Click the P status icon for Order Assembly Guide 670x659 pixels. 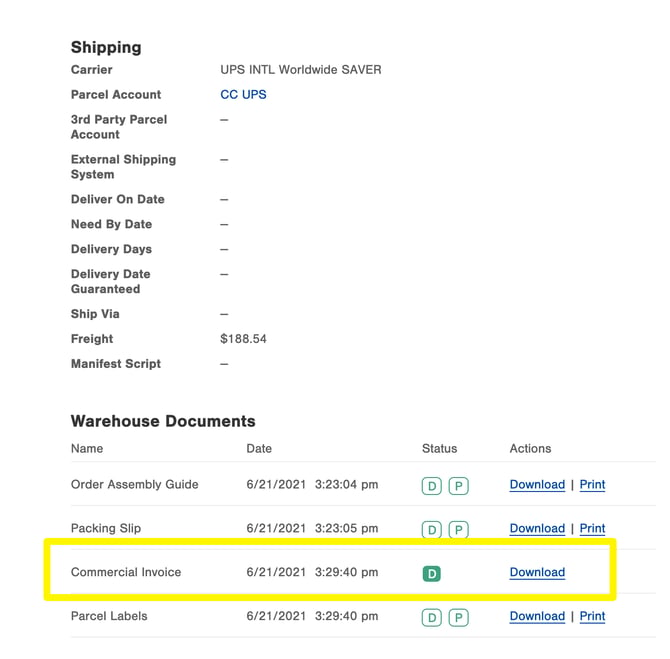(458, 486)
